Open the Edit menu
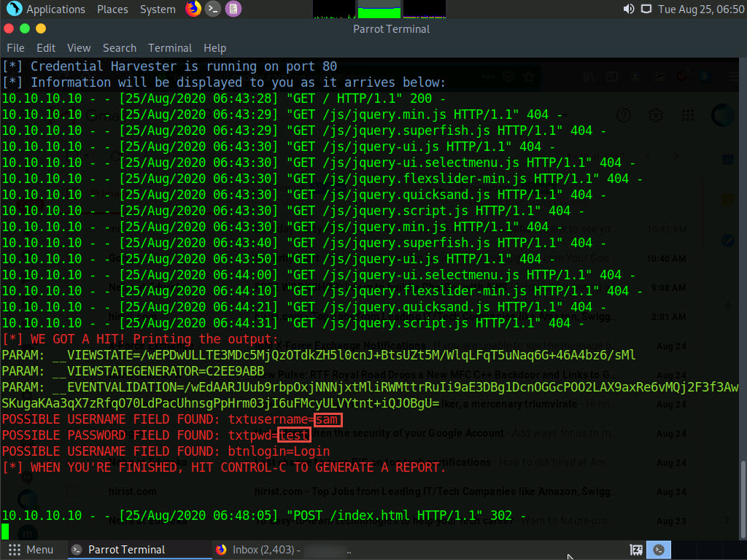The image size is (747, 560). tap(46, 48)
